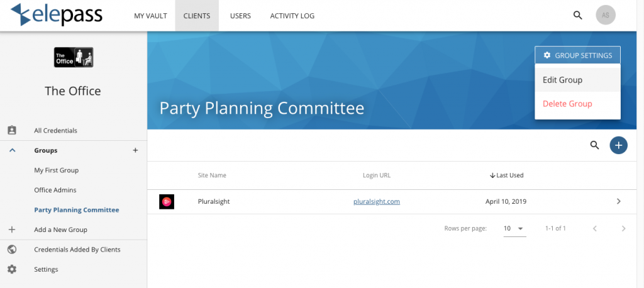Click the blue add credential plus button
644x288 pixels.
[618, 145]
